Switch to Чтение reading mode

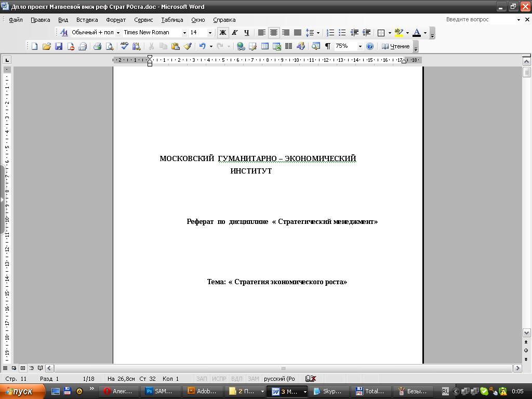[395, 46]
